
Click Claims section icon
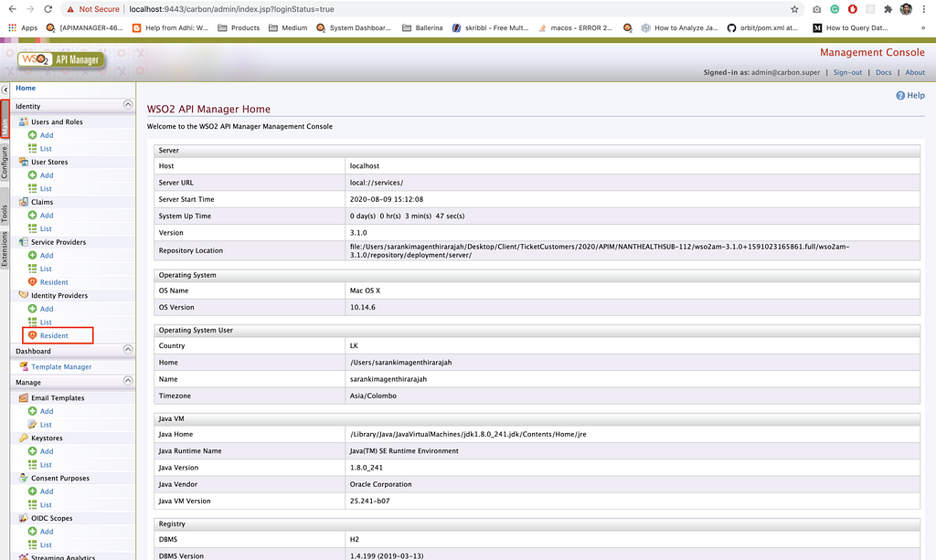23,202
